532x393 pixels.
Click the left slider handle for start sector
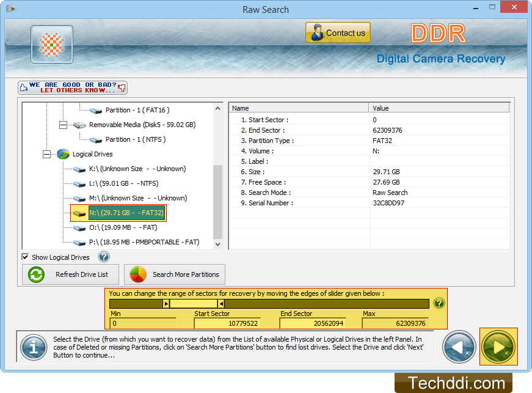coord(166,303)
